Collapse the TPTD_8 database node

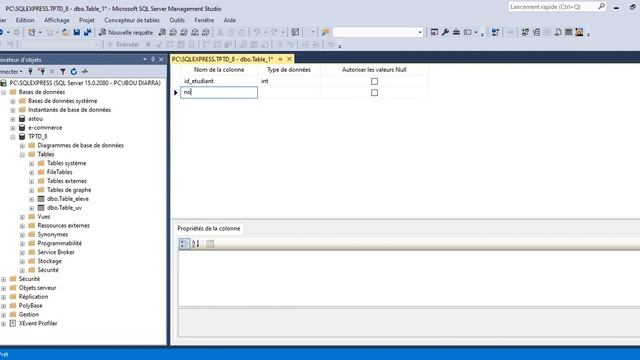click(x=13, y=137)
